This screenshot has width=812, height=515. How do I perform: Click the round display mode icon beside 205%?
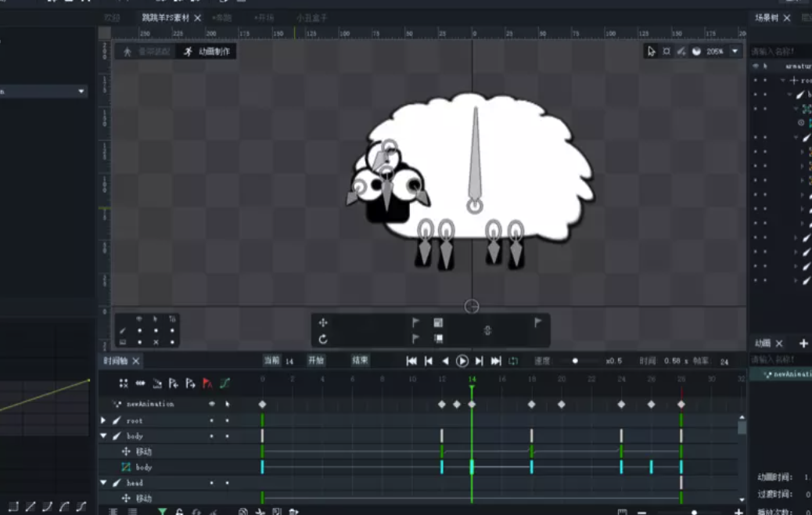click(x=696, y=52)
